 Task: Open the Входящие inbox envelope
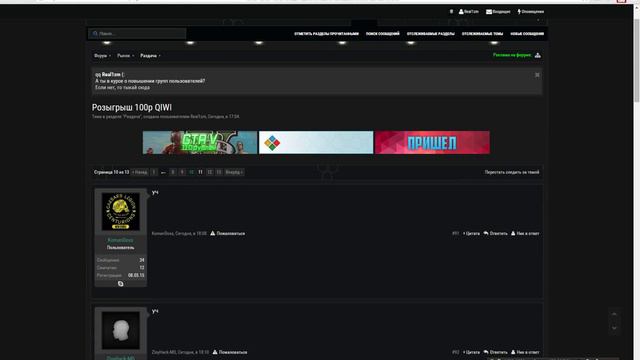click(498, 12)
